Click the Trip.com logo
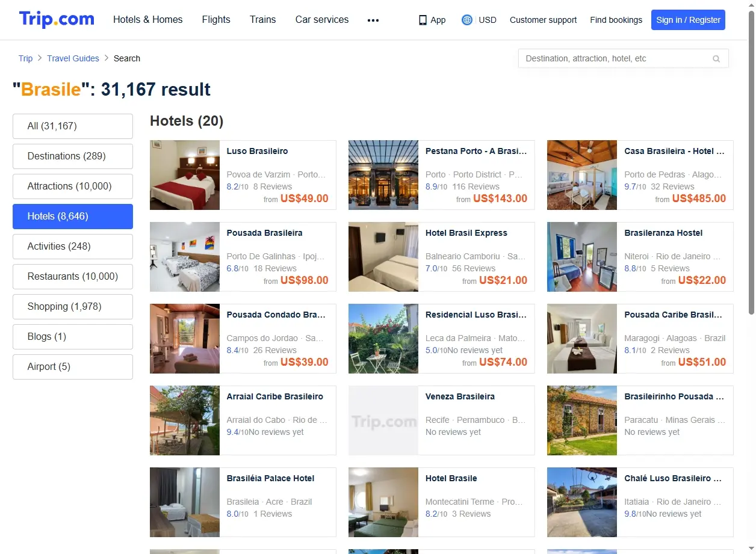Image resolution: width=756 pixels, height=554 pixels. [57, 19]
